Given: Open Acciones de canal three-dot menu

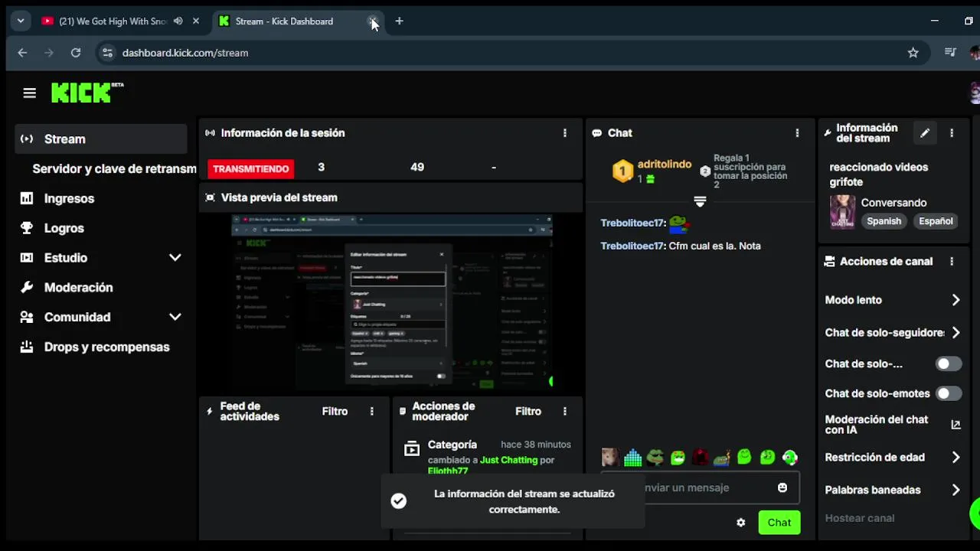Looking at the screenshot, I should point(952,262).
